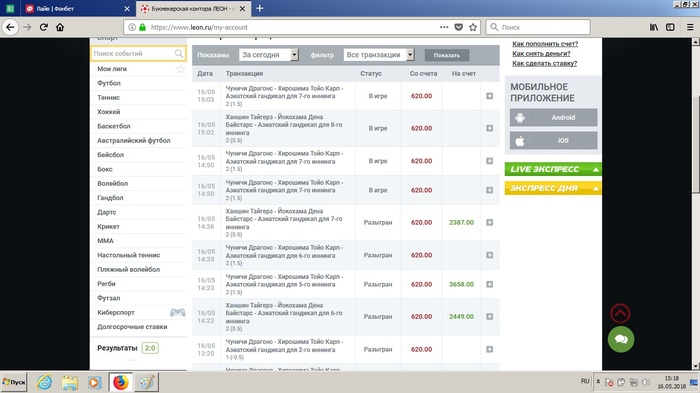The height and width of the screenshot is (393, 700).
Task: Click the Apple logo icon
Action: 520,141
